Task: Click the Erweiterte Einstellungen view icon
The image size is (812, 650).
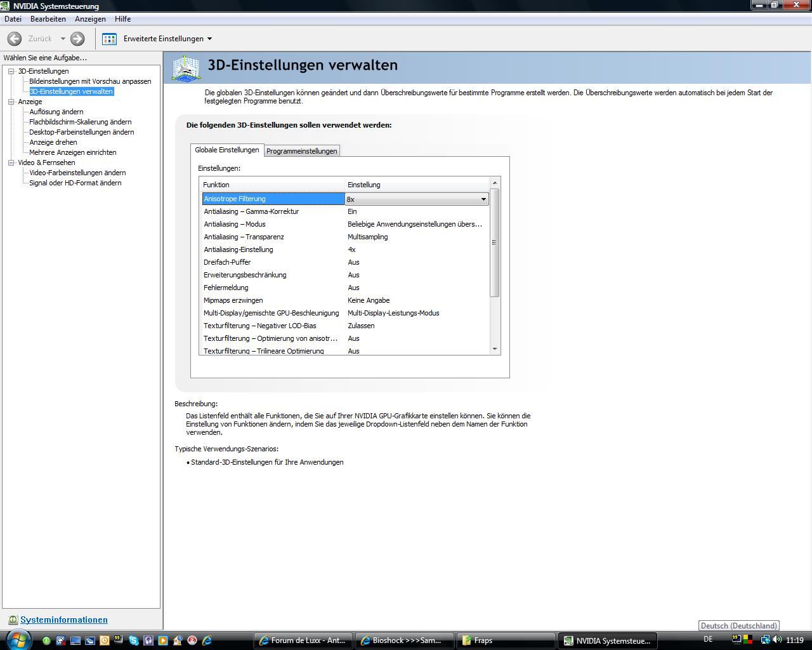Action: point(109,39)
